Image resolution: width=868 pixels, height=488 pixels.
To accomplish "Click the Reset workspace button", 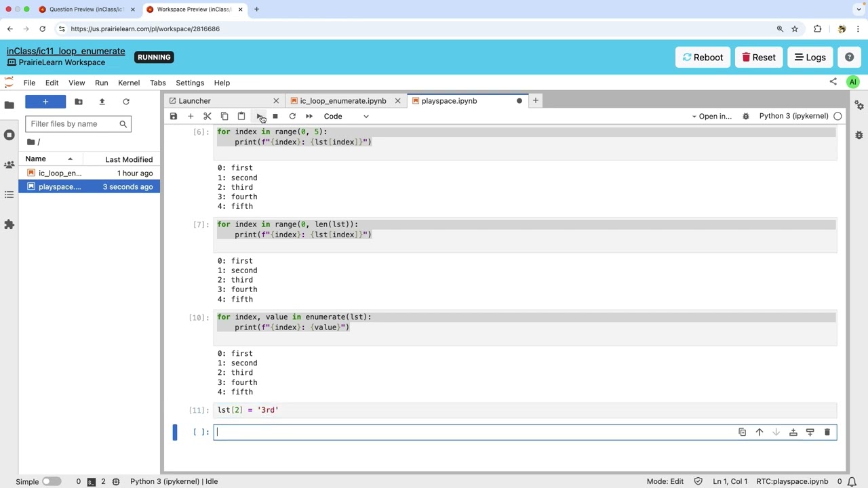I will coord(758,58).
